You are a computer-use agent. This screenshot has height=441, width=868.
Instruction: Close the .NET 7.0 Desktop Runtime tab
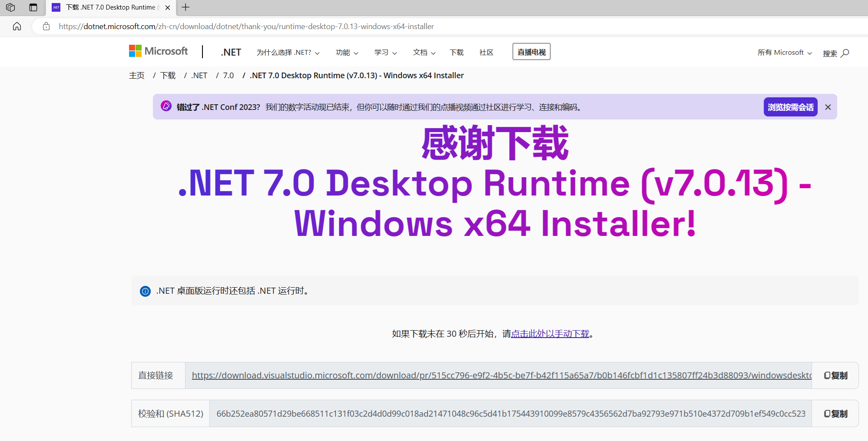(168, 7)
